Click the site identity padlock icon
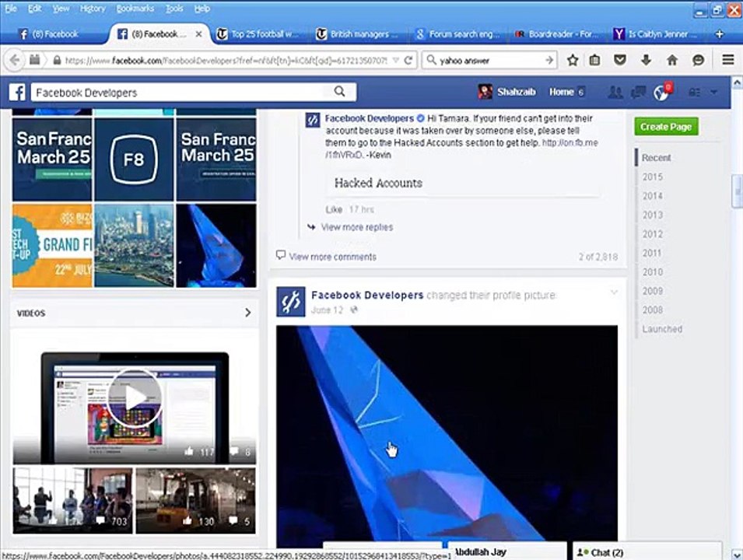The image size is (743, 560). [x=57, y=60]
